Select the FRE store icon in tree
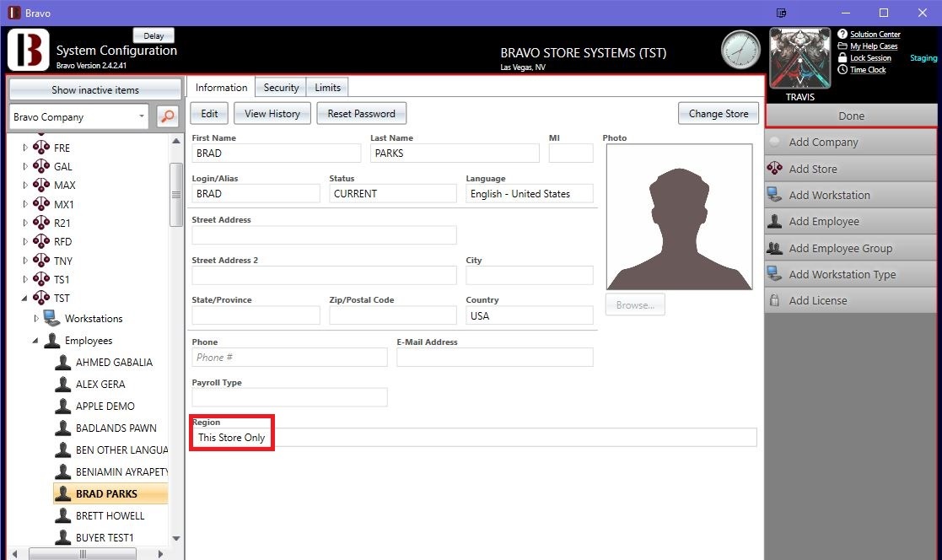942x560 pixels. tap(41, 148)
